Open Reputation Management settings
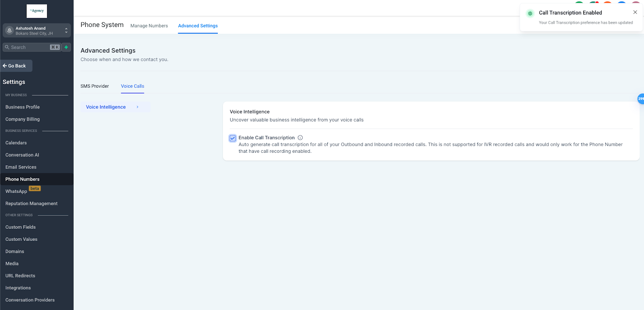This screenshot has width=644, height=310. pyautogui.click(x=31, y=203)
